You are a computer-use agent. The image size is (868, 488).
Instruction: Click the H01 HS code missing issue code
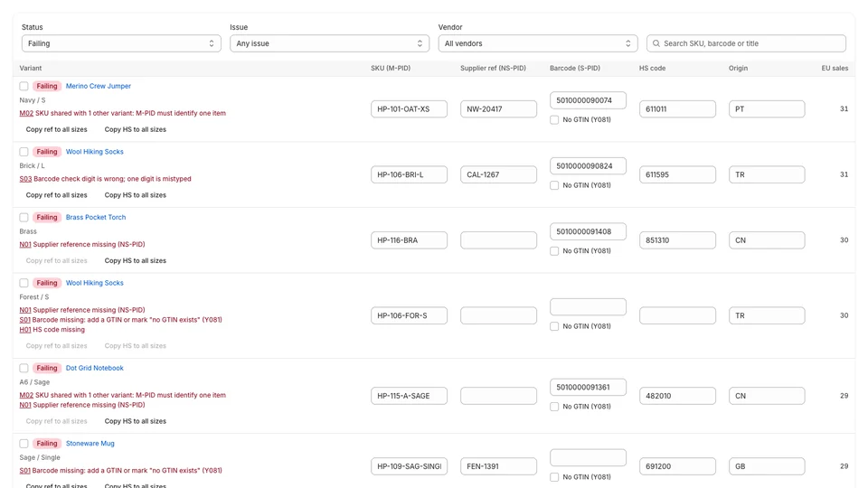25,330
